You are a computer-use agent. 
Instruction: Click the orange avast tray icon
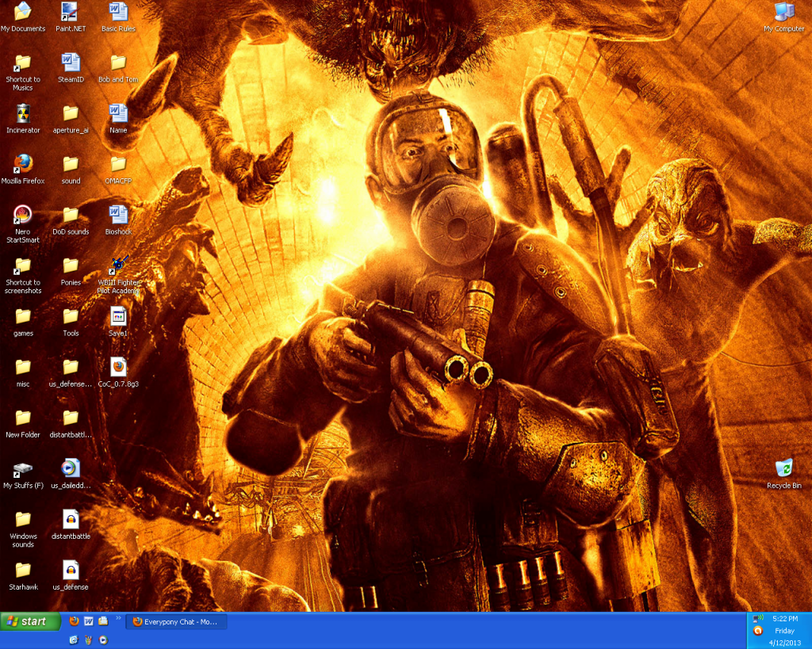tap(757, 631)
